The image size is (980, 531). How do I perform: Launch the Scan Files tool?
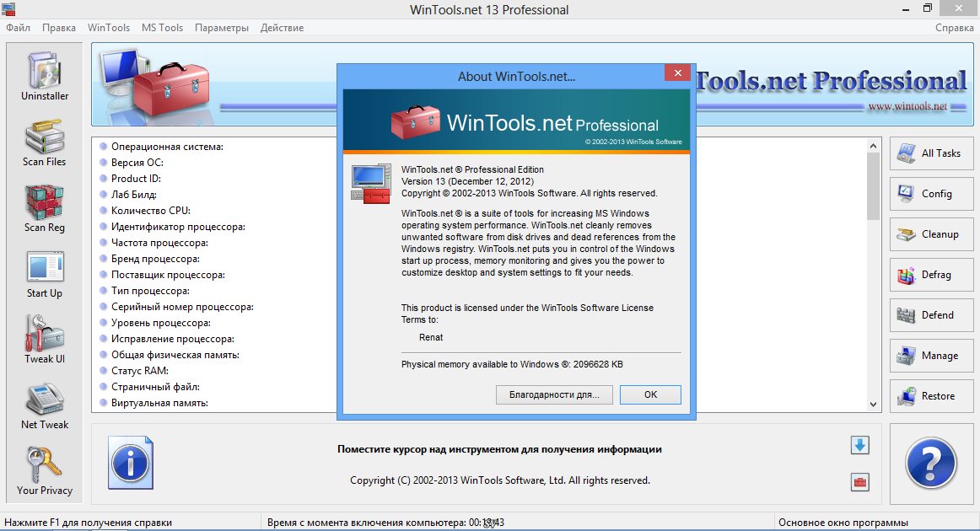45,142
